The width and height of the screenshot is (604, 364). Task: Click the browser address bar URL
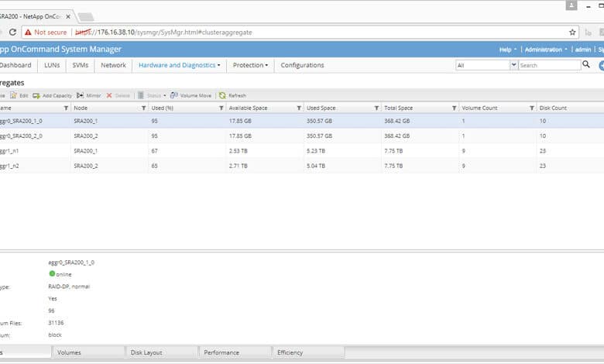click(x=163, y=33)
